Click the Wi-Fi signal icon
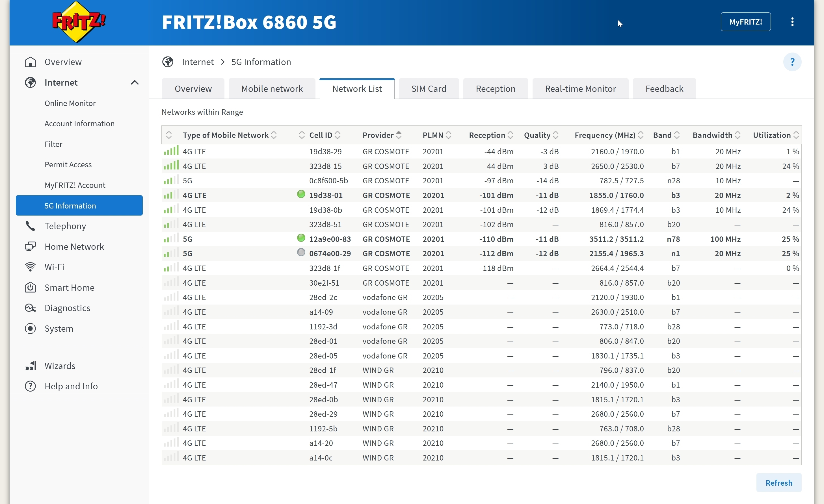Screen dimensions: 824x504 click(31, 267)
